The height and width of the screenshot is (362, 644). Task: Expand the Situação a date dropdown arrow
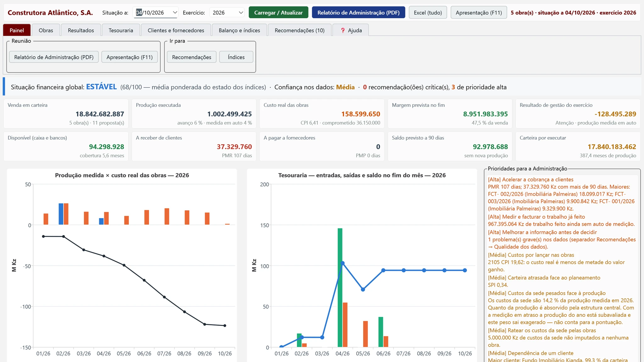pyautogui.click(x=175, y=13)
